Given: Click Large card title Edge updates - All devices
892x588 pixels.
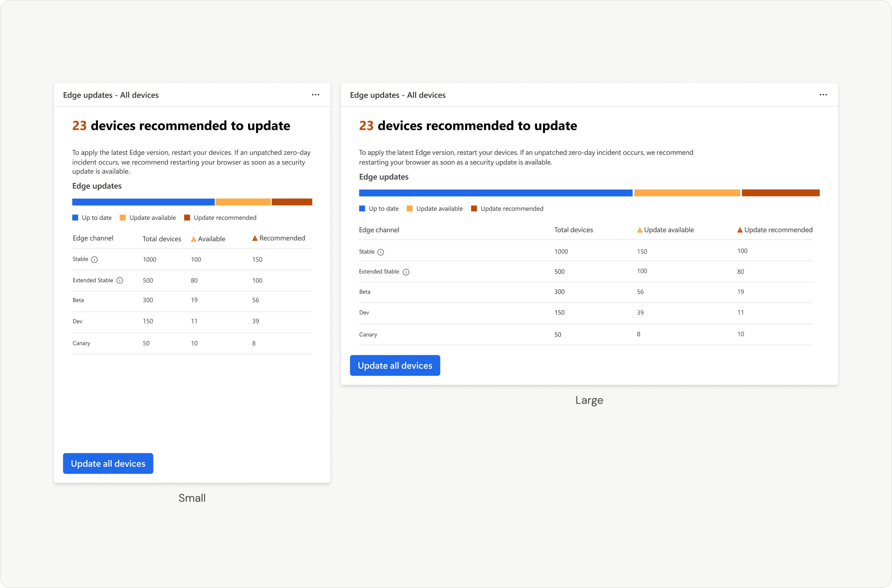Looking at the screenshot, I should 398,95.
